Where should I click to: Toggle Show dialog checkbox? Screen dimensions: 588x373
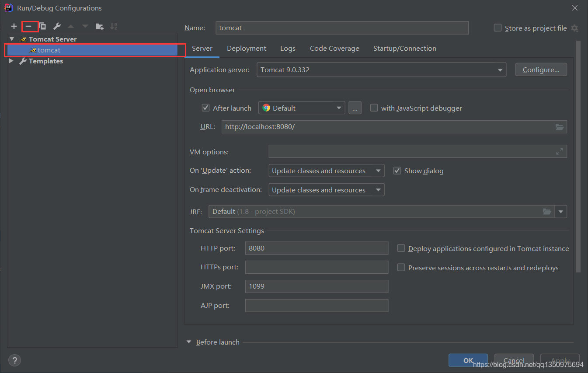pos(397,171)
